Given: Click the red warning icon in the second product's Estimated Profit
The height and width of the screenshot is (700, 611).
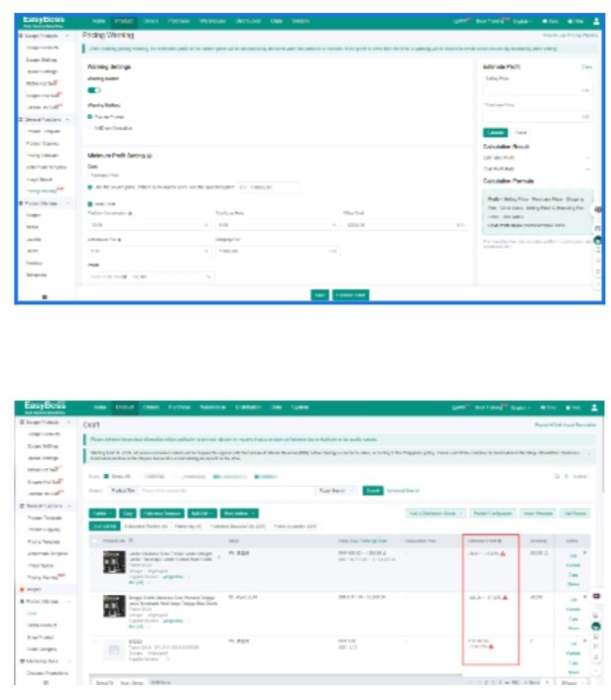Looking at the screenshot, I should pyautogui.click(x=503, y=597).
